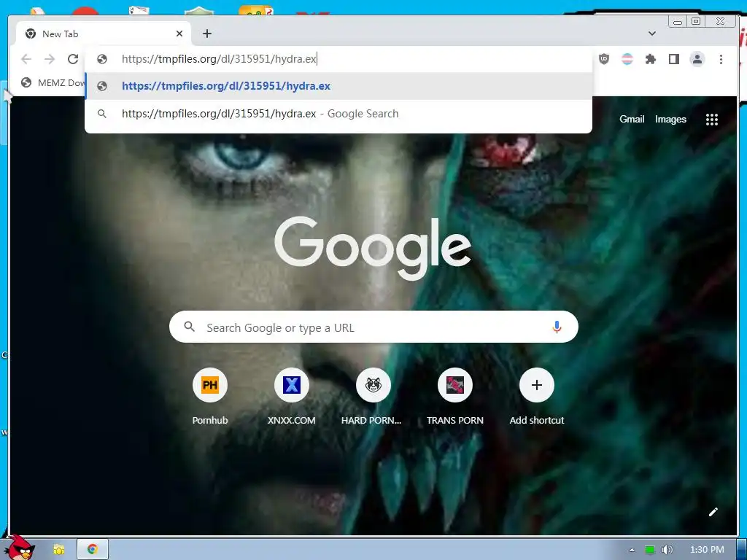
Task: Open the MEMZ Download bookmark
Action: pos(53,83)
